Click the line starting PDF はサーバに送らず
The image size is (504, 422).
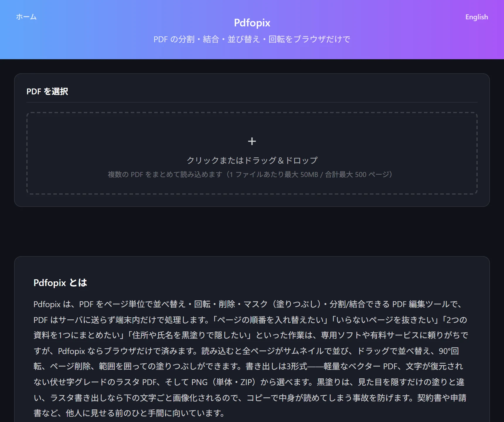[x=250, y=320]
